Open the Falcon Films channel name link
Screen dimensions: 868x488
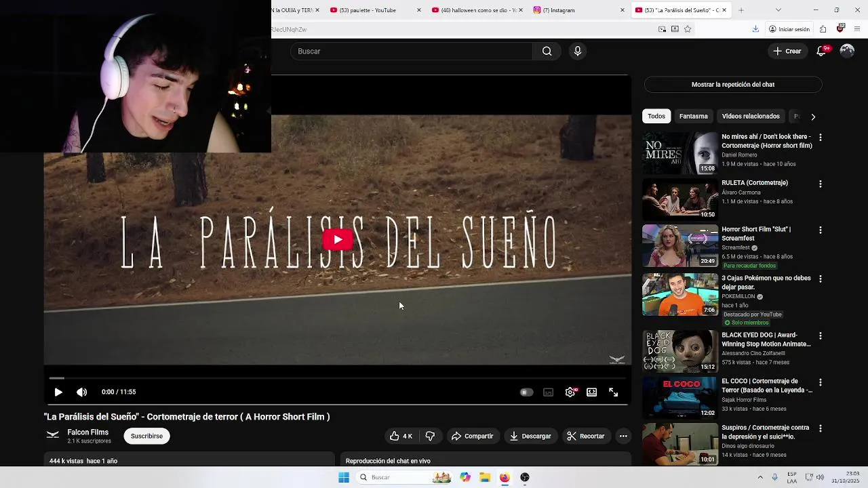87,432
